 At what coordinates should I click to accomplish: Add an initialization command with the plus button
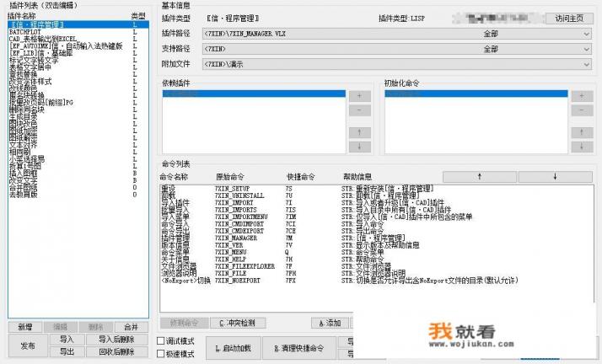[x=582, y=96]
